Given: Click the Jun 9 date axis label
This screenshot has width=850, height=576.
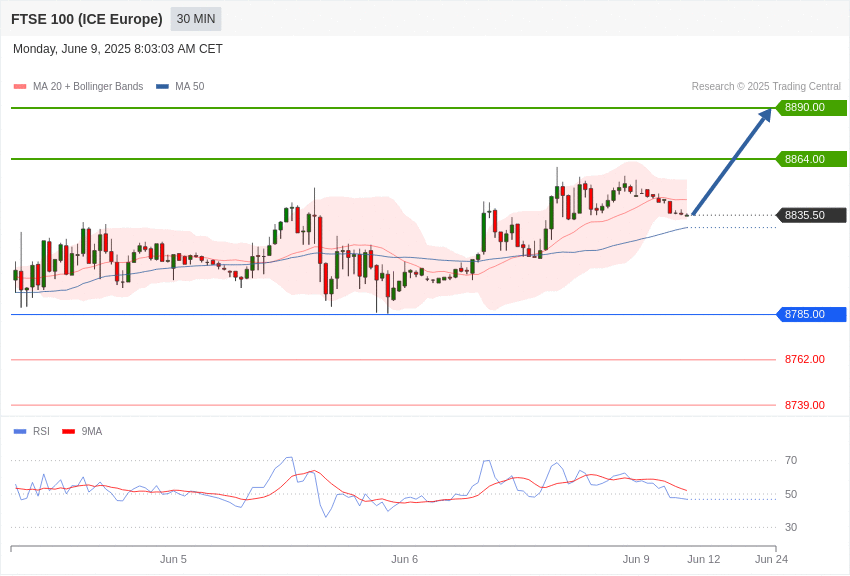Looking at the screenshot, I should pos(636,559).
